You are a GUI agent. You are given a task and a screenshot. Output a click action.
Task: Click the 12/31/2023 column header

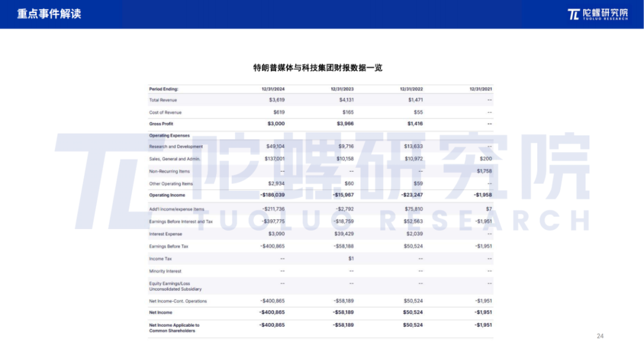coord(342,89)
